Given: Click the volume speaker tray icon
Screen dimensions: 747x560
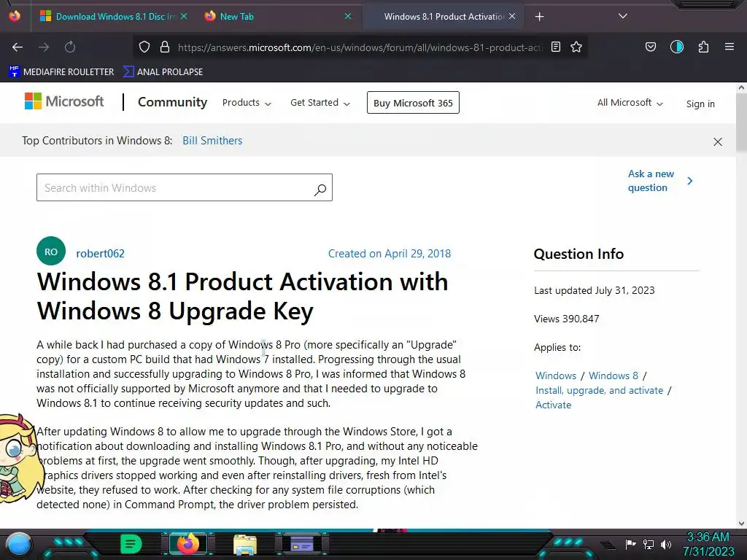Looking at the screenshot, I should pyautogui.click(x=666, y=544).
